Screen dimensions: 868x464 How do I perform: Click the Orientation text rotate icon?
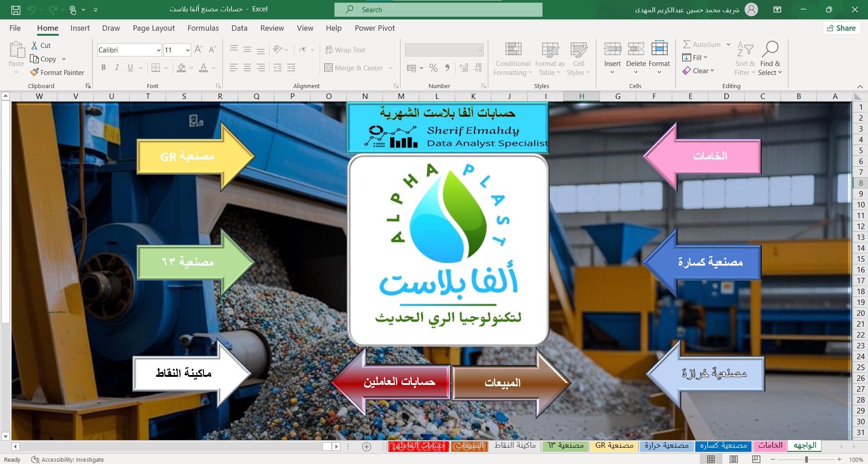click(x=278, y=50)
